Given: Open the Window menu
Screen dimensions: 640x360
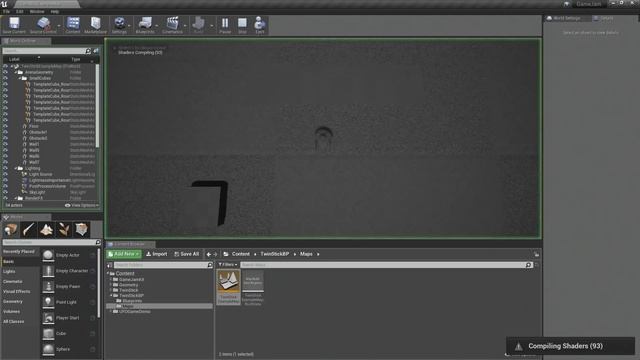Looking at the screenshot, I should tap(37, 12).
